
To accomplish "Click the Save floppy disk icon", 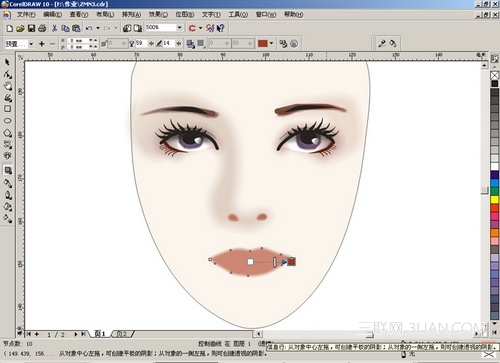I will (x=31, y=28).
